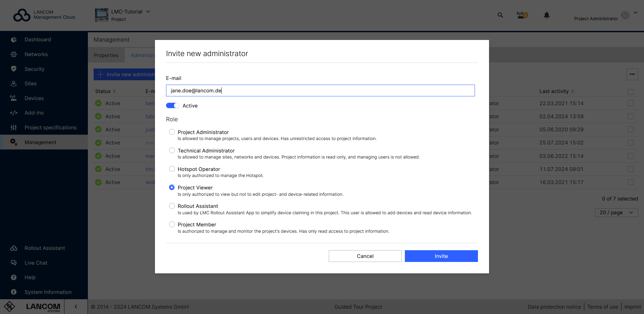Tick checkbox of 05.06.2020 09:29 row

631,129
